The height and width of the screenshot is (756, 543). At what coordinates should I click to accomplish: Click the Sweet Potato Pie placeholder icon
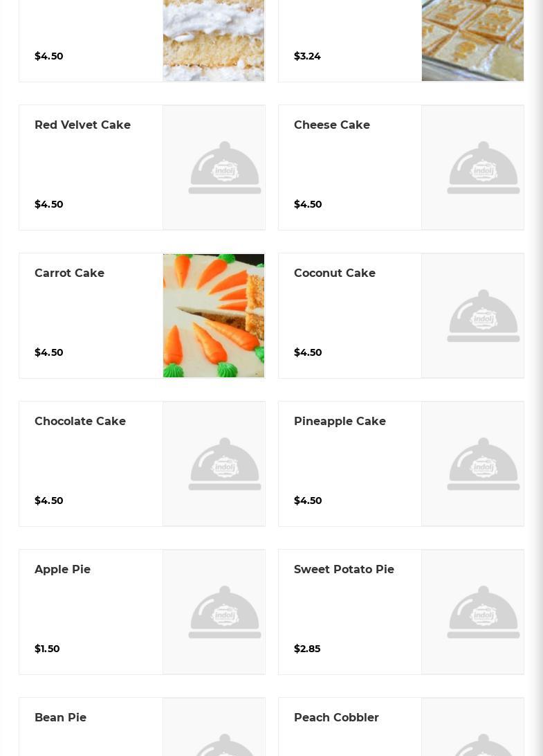click(x=483, y=612)
